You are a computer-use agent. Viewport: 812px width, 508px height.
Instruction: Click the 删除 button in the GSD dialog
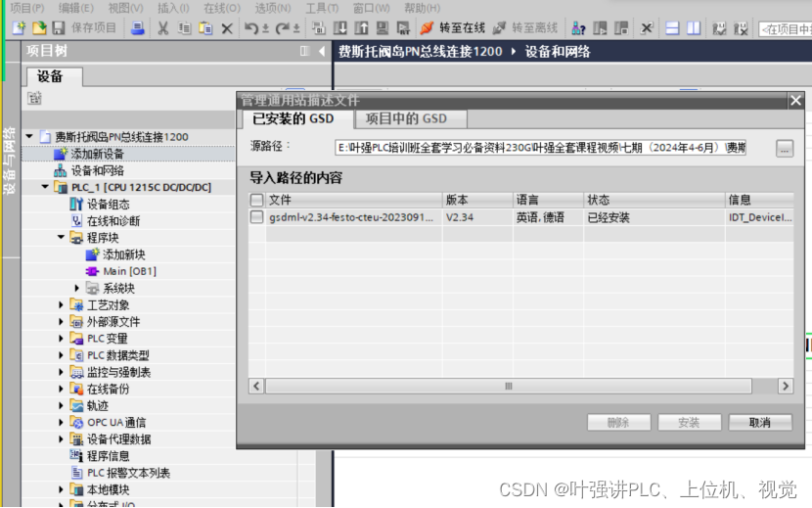(619, 423)
